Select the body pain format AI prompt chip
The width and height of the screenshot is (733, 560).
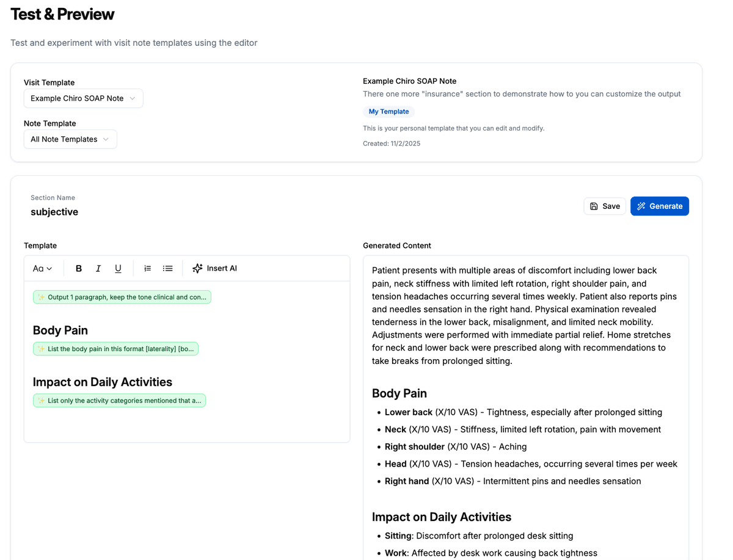point(115,348)
